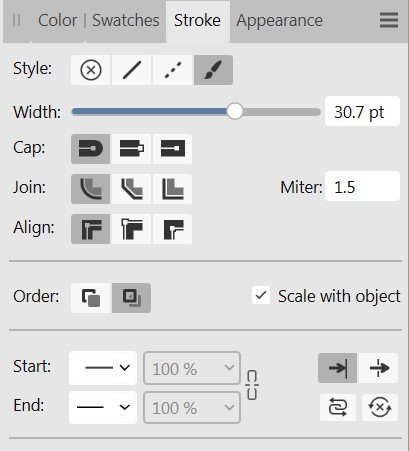This screenshot has height=451, width=409.
Task: Open the End arrowhead style dropdown
Action: click(x=103, y=407)
